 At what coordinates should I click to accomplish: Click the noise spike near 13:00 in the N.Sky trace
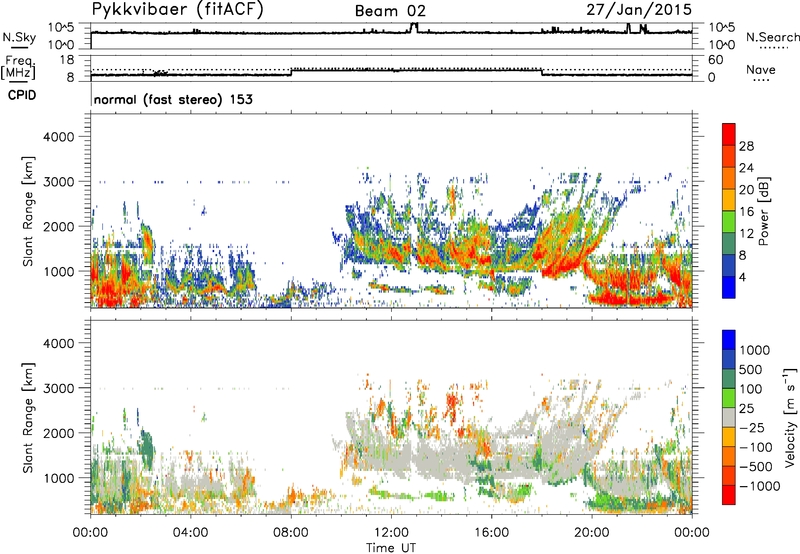coord(414,28)
